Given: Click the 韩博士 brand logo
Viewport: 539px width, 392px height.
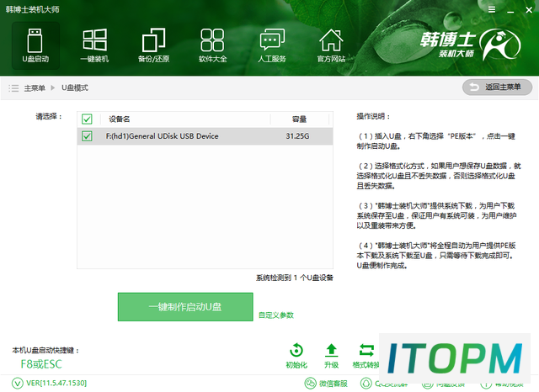Looking at the screenshot, I should pyautogui.click(x=470, y=45).
